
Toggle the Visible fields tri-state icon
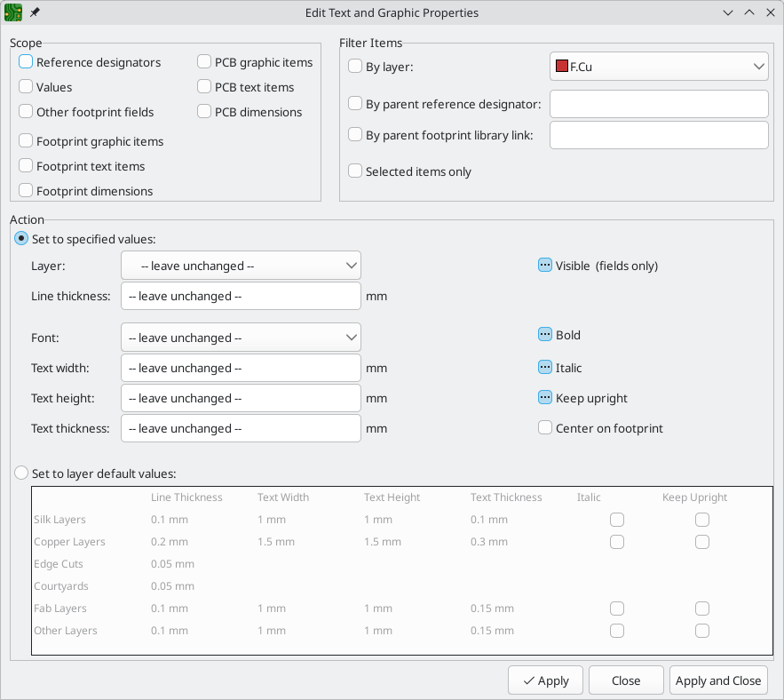coord(544,265)
